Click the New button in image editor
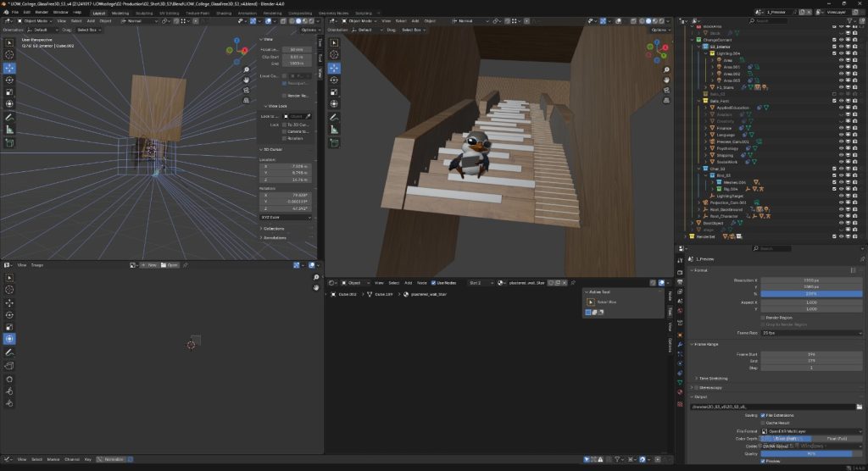The height and width of the screenshot is (471, 868). 149,265
